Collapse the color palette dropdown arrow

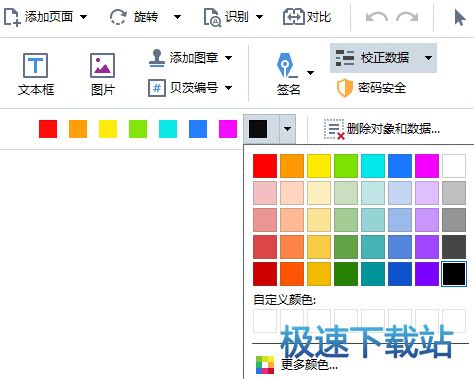(288, 129)
